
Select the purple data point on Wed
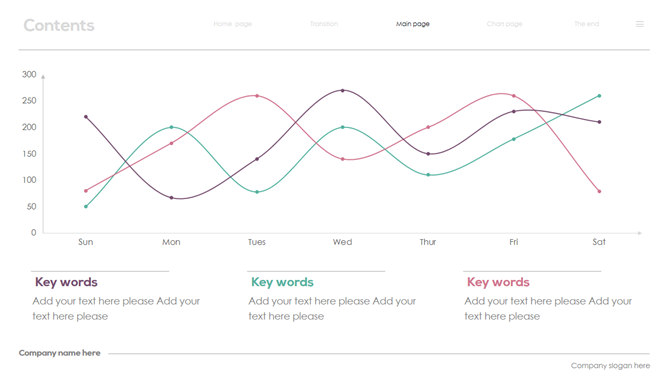click(x=343, y=90)
